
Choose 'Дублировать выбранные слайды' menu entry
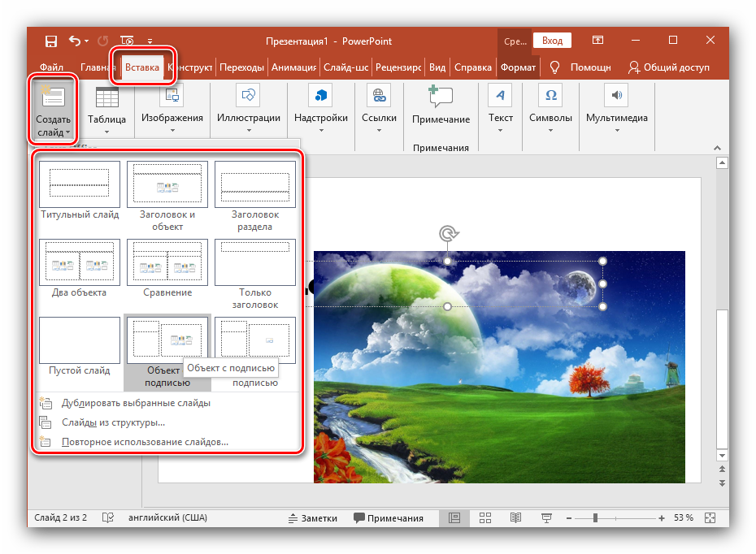tap(136, 402)
